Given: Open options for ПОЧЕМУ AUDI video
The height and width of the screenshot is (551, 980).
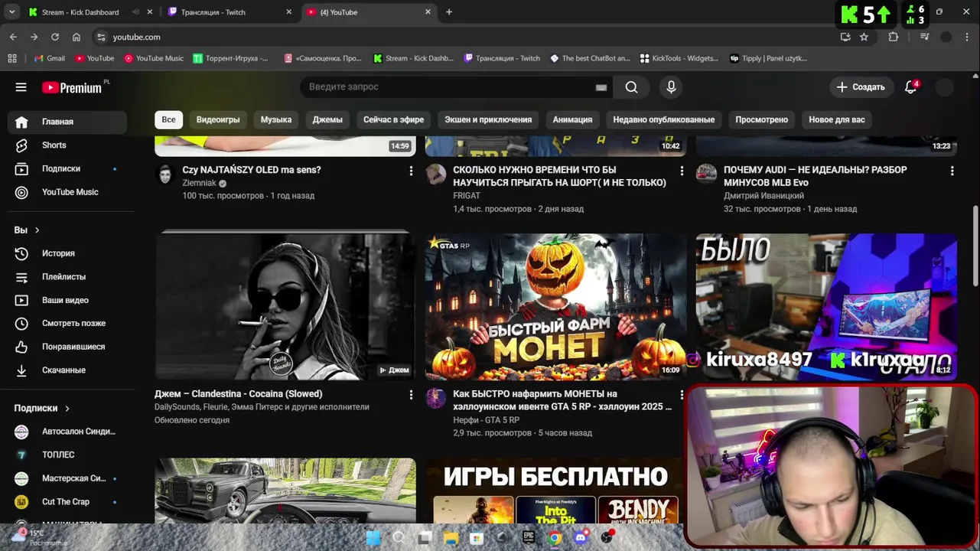Looking at the screenshot, I should pyautogui.click(x=952, y=171).
